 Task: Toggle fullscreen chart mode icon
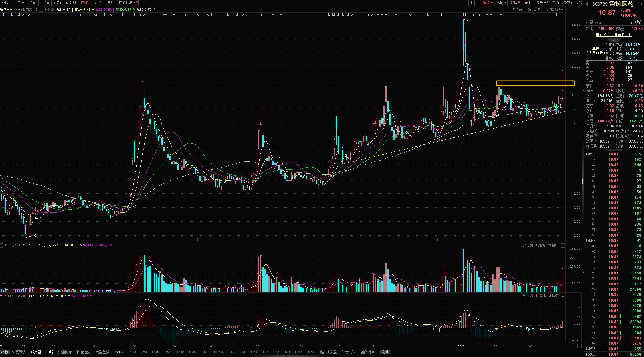[578, 3]
